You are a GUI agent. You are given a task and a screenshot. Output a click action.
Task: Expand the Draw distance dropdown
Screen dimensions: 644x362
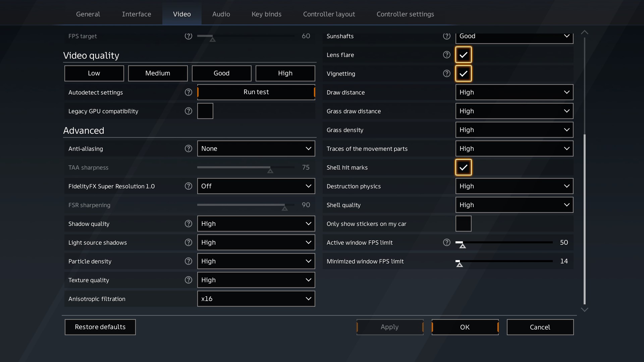pyautogui.click(x=515, y=92)
